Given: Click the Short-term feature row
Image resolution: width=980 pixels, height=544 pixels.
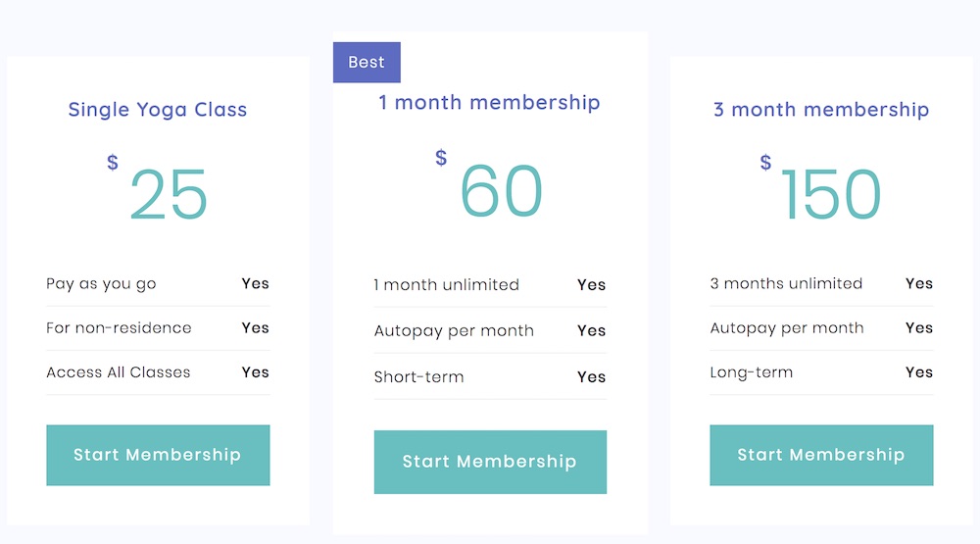Looking at the screenshot, I should coord(490,377).
